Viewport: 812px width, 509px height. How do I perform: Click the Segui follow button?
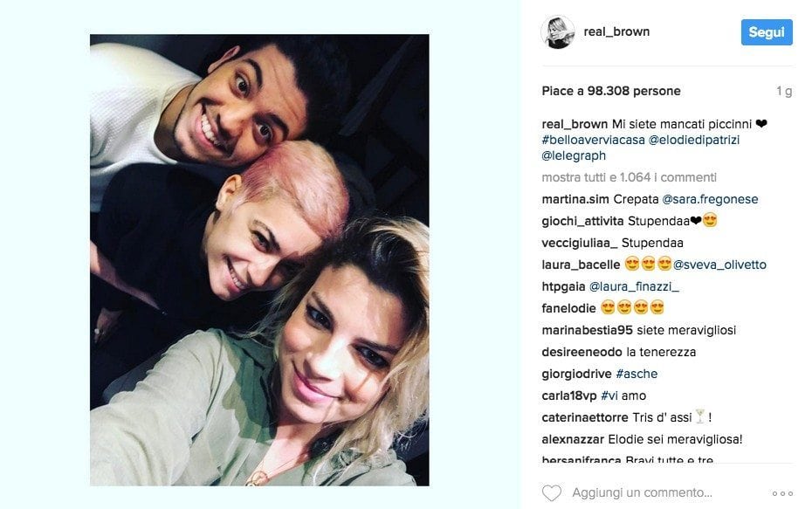tap(767, 32)
